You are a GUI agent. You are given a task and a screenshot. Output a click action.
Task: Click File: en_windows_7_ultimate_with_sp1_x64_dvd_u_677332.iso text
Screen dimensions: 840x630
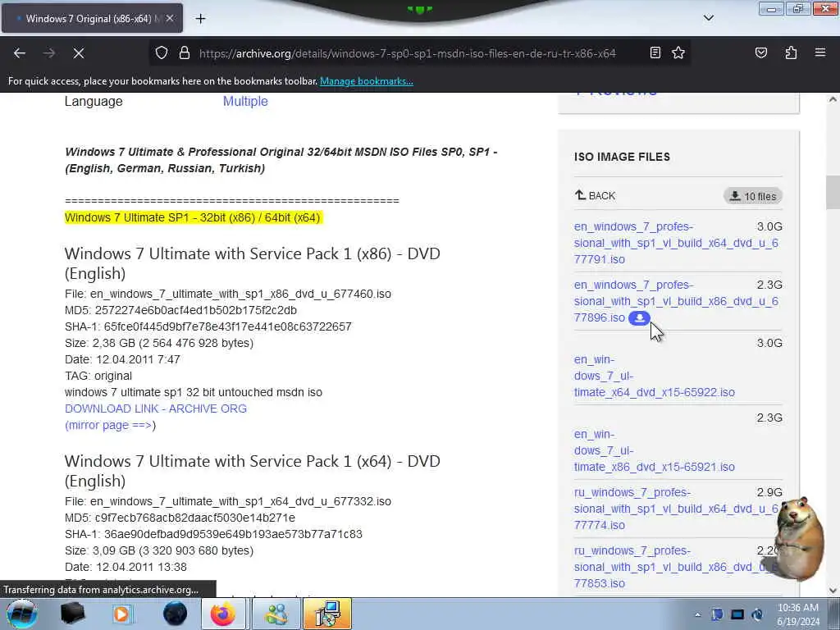pyautogui.click(x=228, y=501)
